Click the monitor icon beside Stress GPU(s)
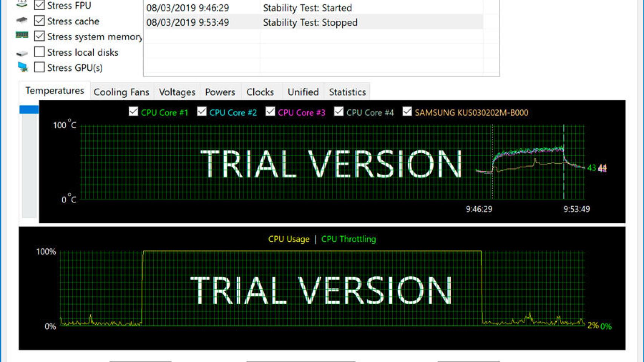The image size is (644, 362). pyautogui.click(x=23, y=67)
